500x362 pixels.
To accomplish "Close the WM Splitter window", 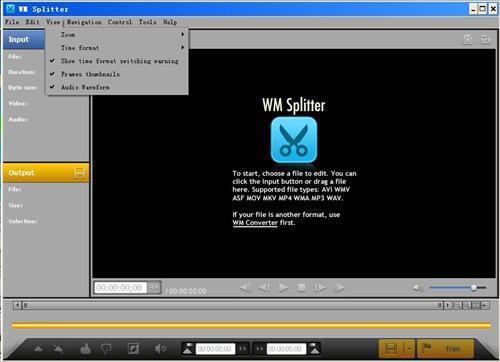I will point(493,9).
